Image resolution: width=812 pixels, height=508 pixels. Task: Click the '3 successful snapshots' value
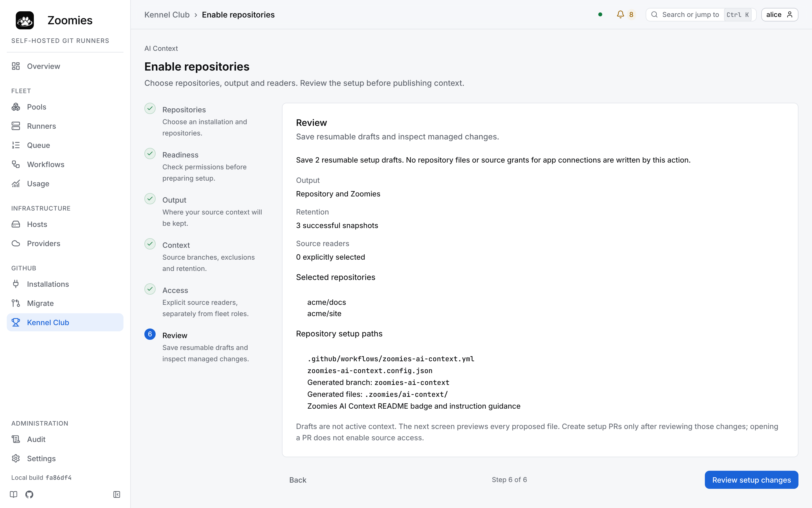tap(337, 225)
